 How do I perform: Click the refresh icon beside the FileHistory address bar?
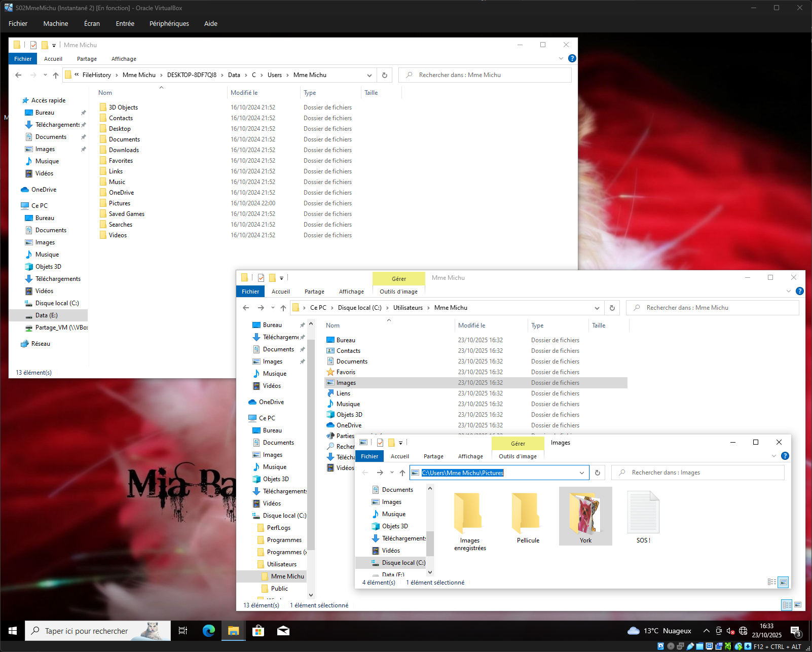click(384, 75)
